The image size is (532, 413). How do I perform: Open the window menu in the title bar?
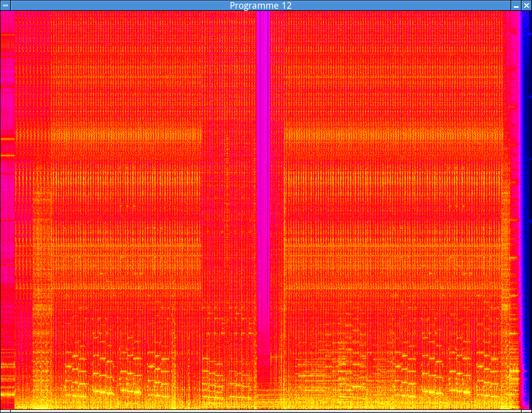pyautogui.click(x=5, y=5)
